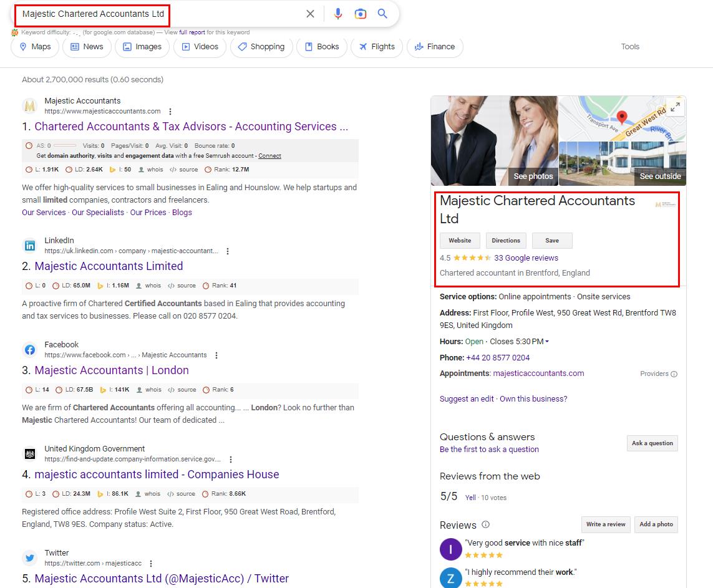The image size is (713, 588).
Task: Open options menu for UK Government result
Action: point(231,460)
